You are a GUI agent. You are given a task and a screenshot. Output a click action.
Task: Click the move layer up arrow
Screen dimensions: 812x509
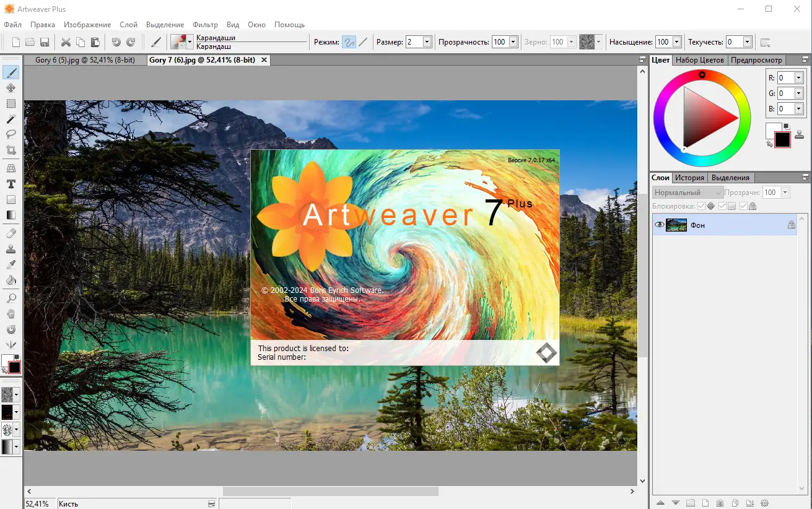pos(660,502)
